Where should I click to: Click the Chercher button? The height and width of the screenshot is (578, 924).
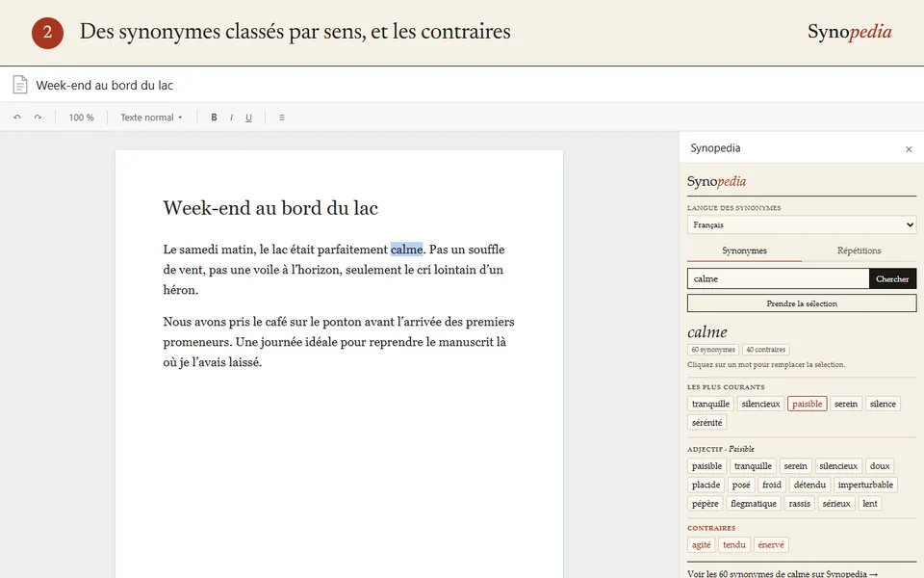pyautogui.click(x=892, y=279)
